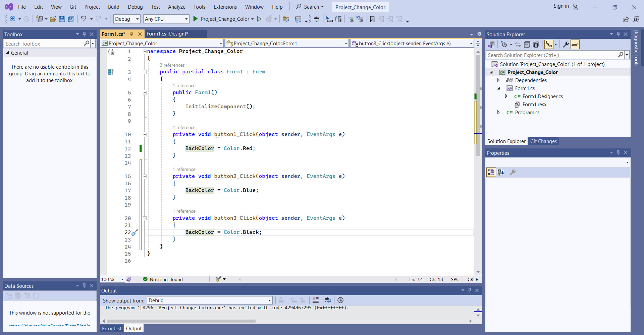Screen dimensions: 644x335
Task: Toggle the Preview Selected Items button
Action: 575,45
